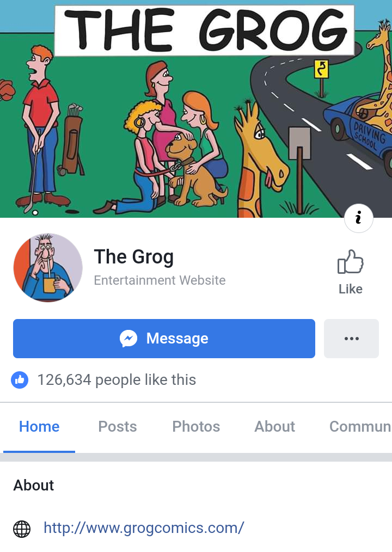Open The Grog cover photo
Screen dimensions: 392x552
pos(196,109)
